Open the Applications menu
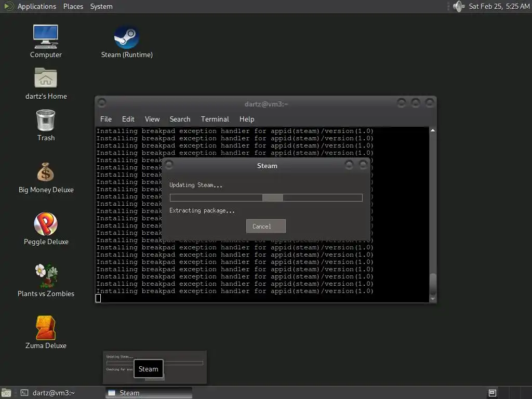Viewport: 532px width, 399px height. click(37, 6)
